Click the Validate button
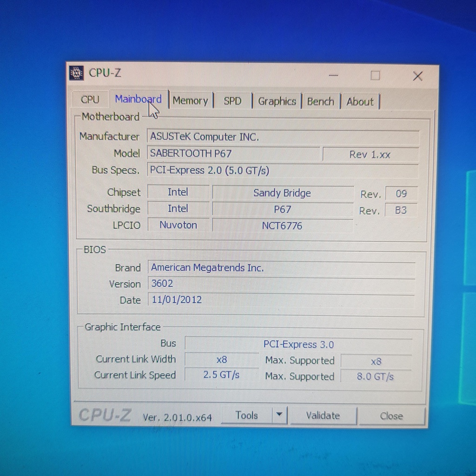Image resolution: width=476 pixels, height=476 pixels. tap(323, 416)
